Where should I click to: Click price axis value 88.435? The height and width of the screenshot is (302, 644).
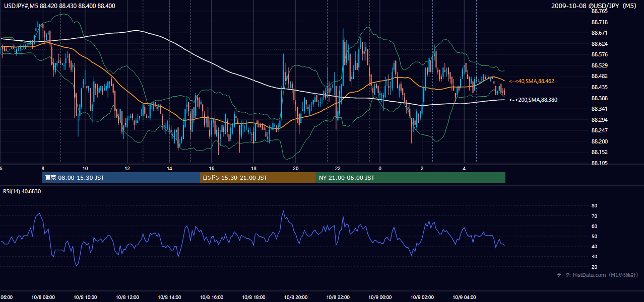(x=599, y=87)
